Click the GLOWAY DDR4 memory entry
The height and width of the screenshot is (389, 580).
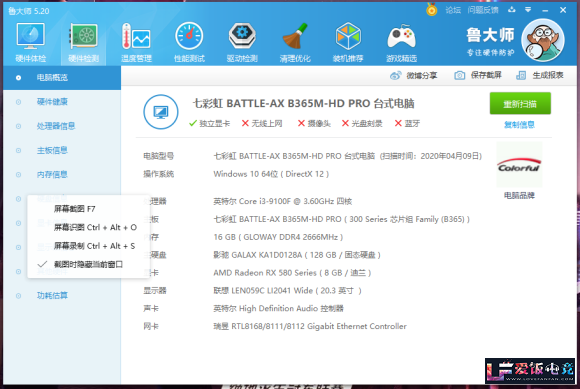coord(278,237)
